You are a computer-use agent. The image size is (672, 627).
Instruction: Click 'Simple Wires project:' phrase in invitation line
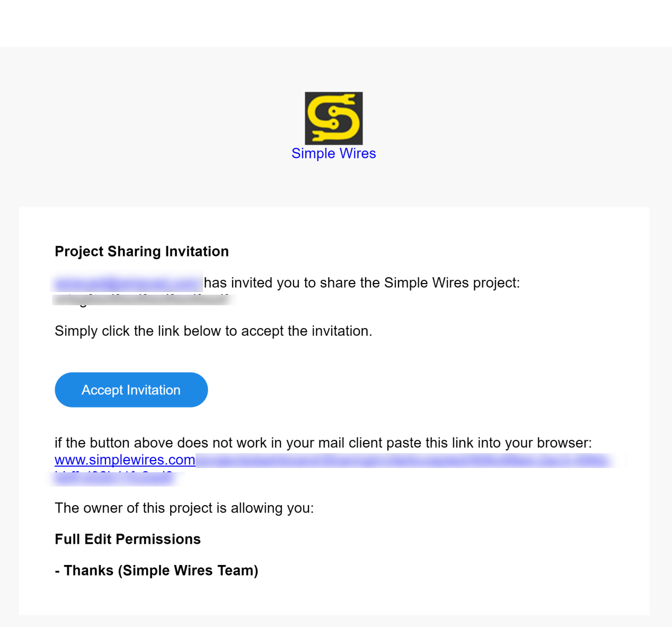452,282
